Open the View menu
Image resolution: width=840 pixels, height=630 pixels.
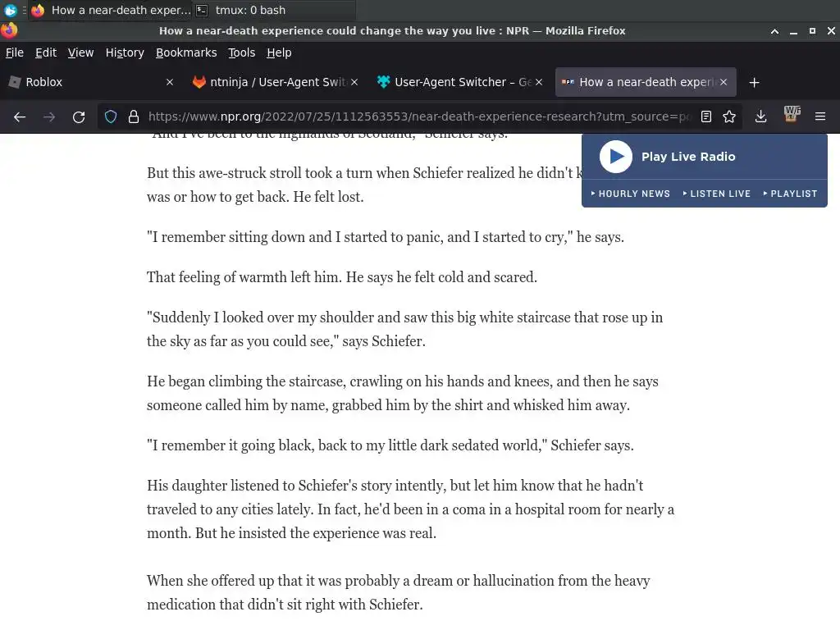[x=80, y=52]
